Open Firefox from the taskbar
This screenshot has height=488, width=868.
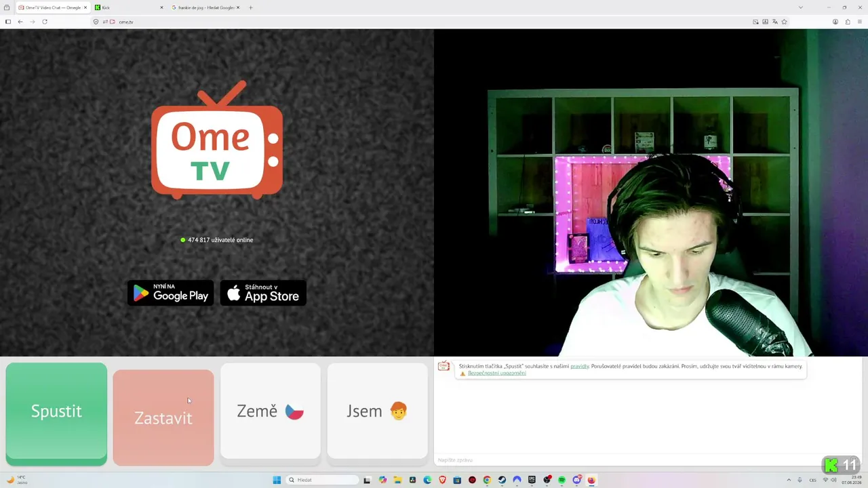591,480
